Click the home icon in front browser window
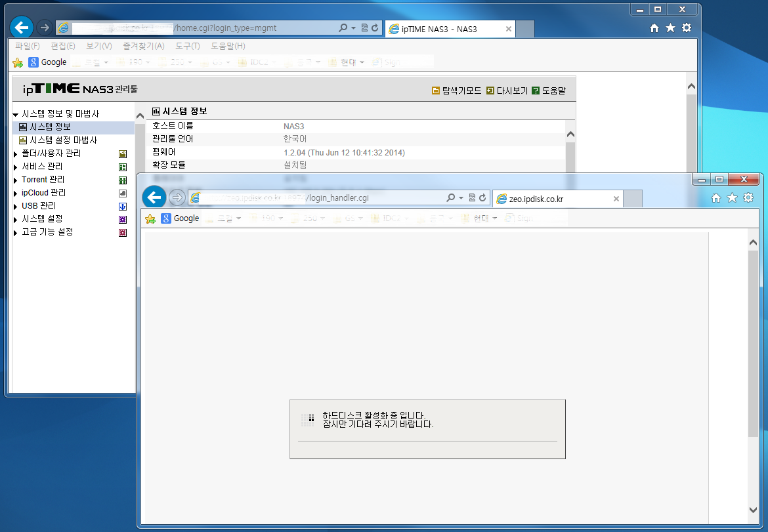The width and height of the screenshot is (768, 532). coord(716,197)
